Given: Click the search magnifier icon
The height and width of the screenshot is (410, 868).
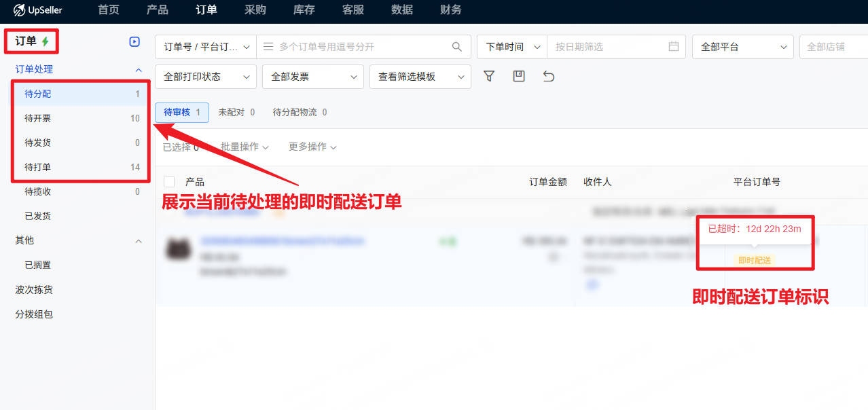Looking at the screenshot, I should point(457,47).
